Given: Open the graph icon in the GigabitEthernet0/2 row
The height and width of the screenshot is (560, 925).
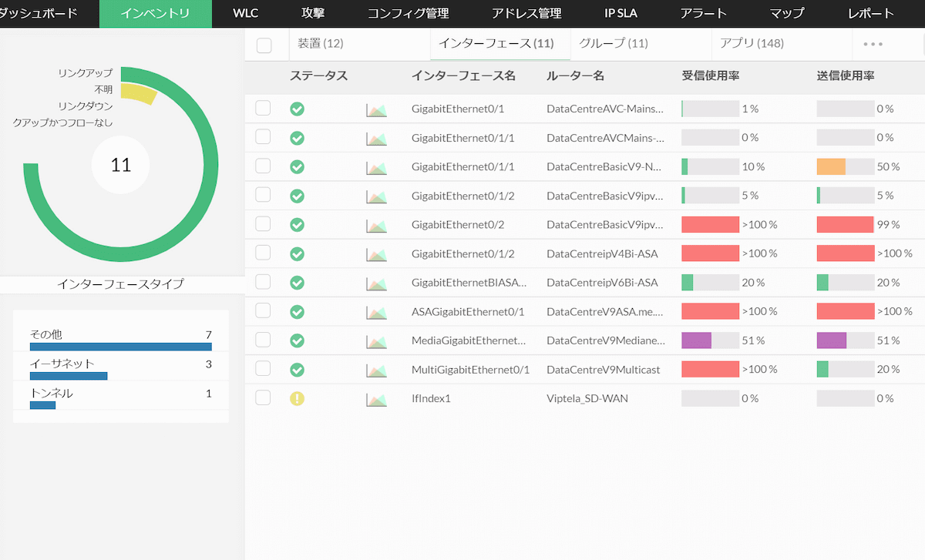Looking at the screenshot, I should (x=376, y=225).
